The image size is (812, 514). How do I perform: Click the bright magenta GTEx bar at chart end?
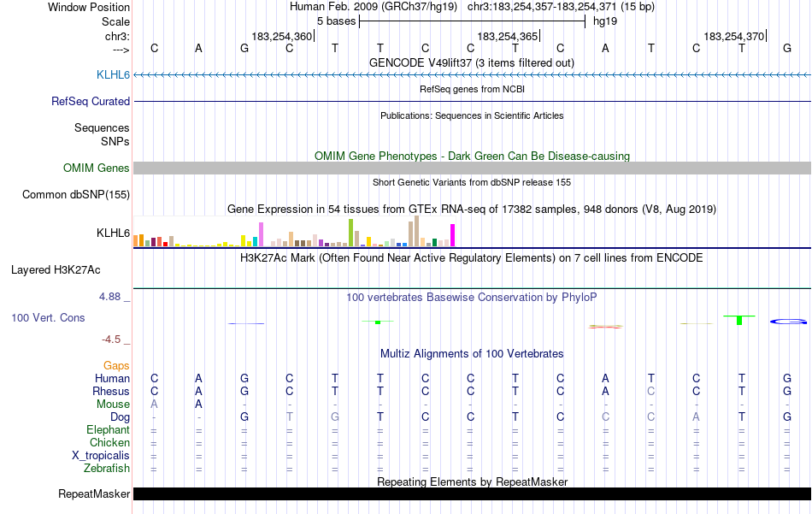453,235
